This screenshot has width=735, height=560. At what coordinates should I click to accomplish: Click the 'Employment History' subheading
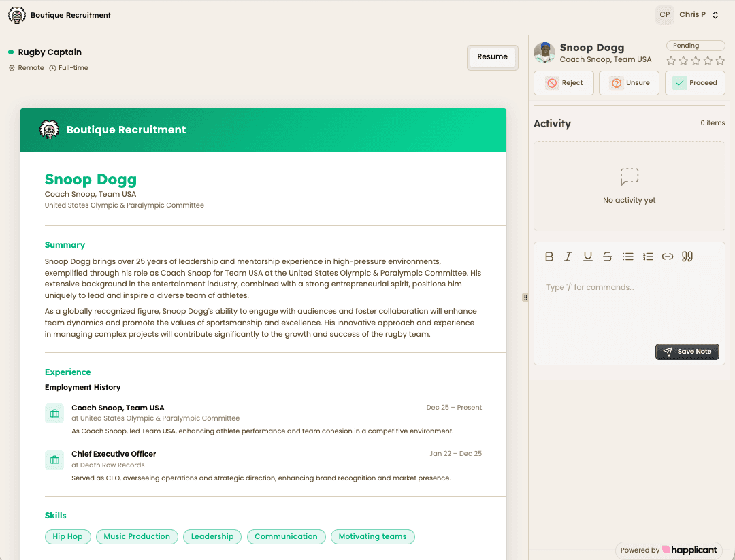click(x=82, y=388)
